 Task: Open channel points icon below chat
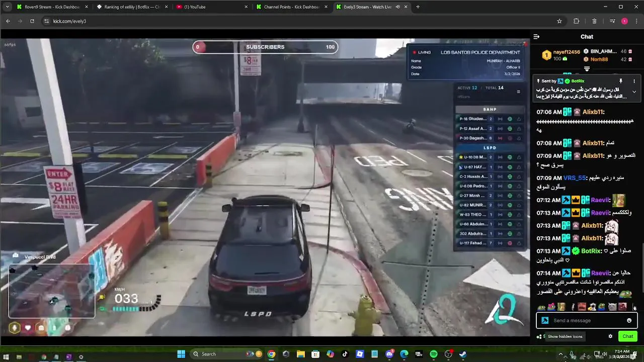[x=539, y=336]
